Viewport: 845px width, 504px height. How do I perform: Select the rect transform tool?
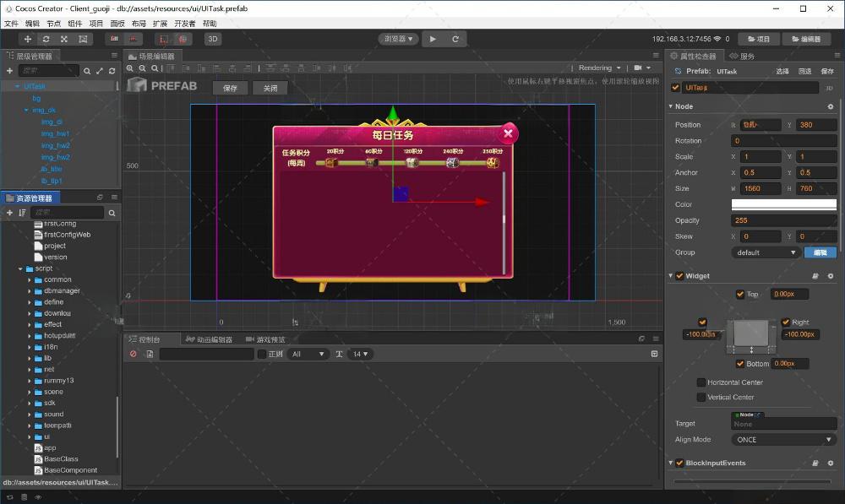point(83,39)
